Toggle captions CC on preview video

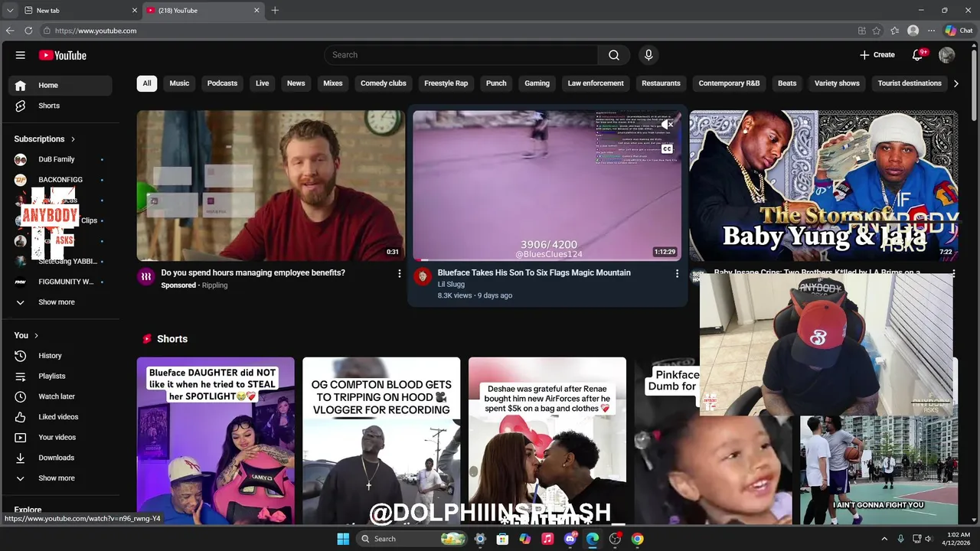(x=667, y=148)
